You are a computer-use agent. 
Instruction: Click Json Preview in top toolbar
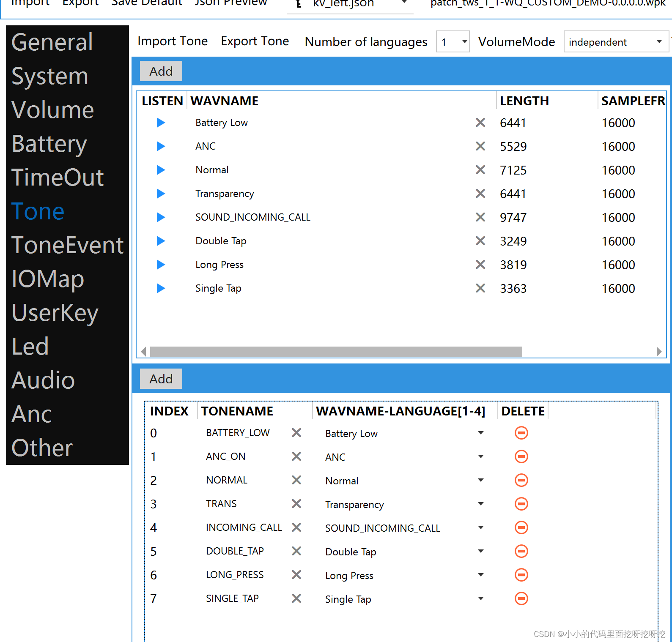coord(231,3)
